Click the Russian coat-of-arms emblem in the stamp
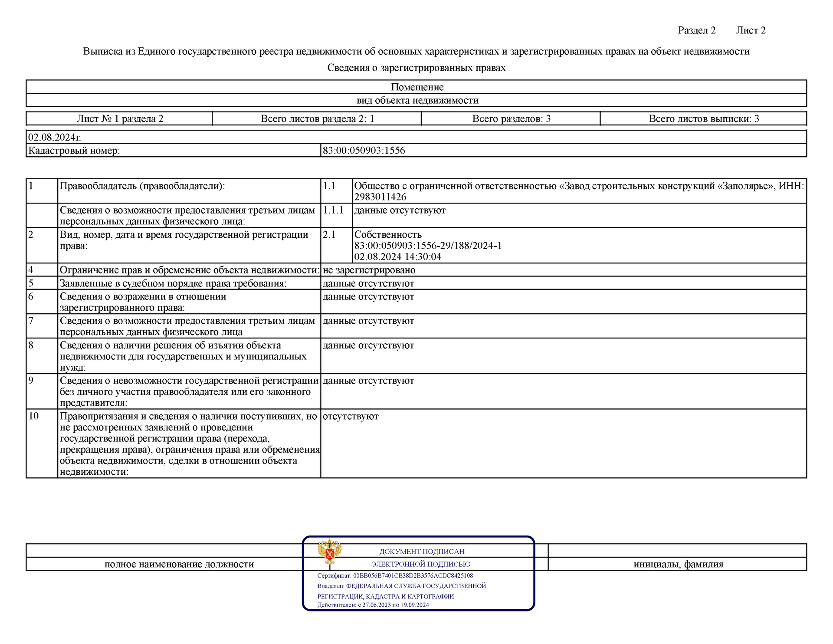The width and height of the screenshot is (833, 644). click(x=329, y=552)
